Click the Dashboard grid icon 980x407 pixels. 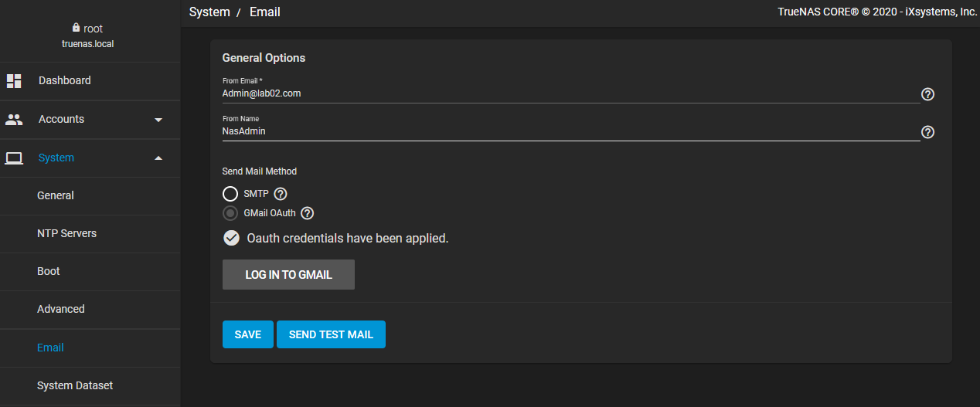(14, 80)
